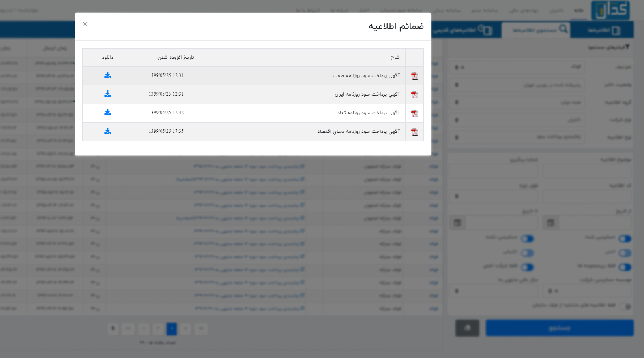This screenshot has height=358, width=644.
Task: Click the 1399/05/25 12:32 date cell
Action: pyautogui.click(x=166, y=113)
